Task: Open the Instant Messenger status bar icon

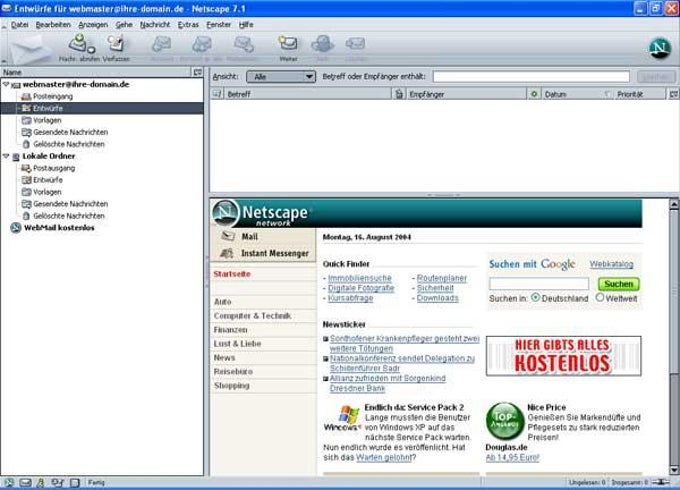Action: click(41, 483)
